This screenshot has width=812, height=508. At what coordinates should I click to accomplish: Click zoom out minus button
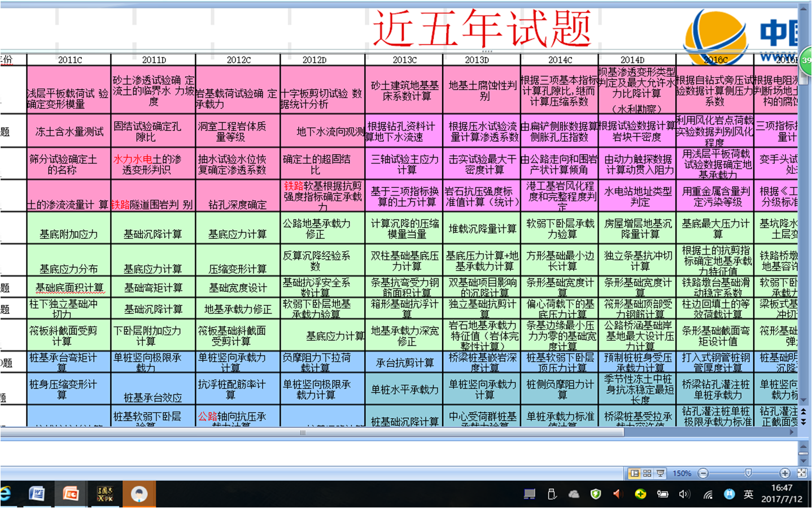click(703, 473)
